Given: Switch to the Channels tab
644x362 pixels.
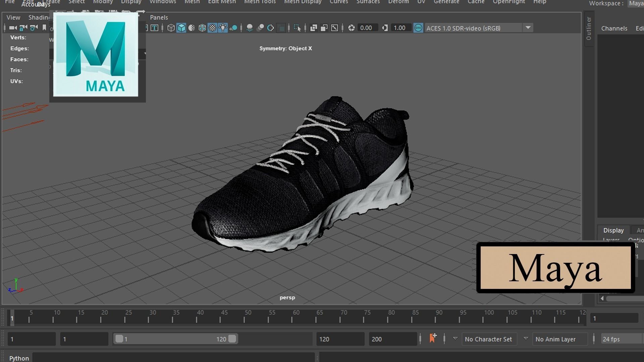Looking at the screenshot, I should [614, 28].
